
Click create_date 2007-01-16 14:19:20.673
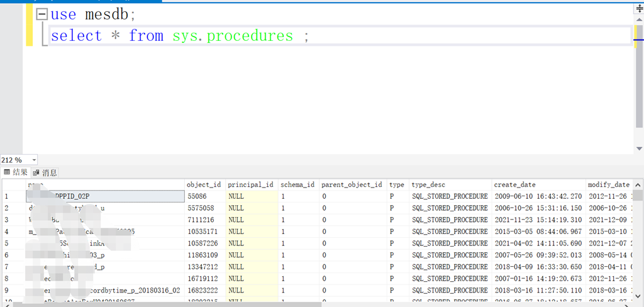coord(538,278)
